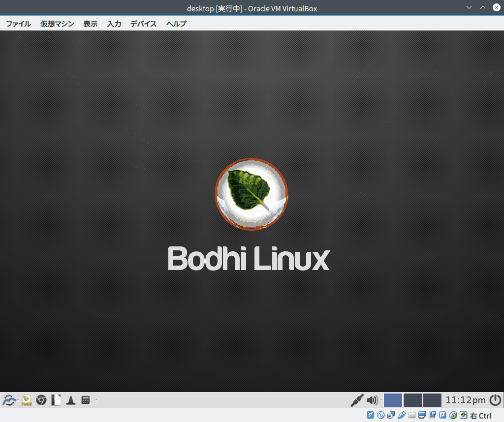Open the text editor page icon

[x=56, y=400]
